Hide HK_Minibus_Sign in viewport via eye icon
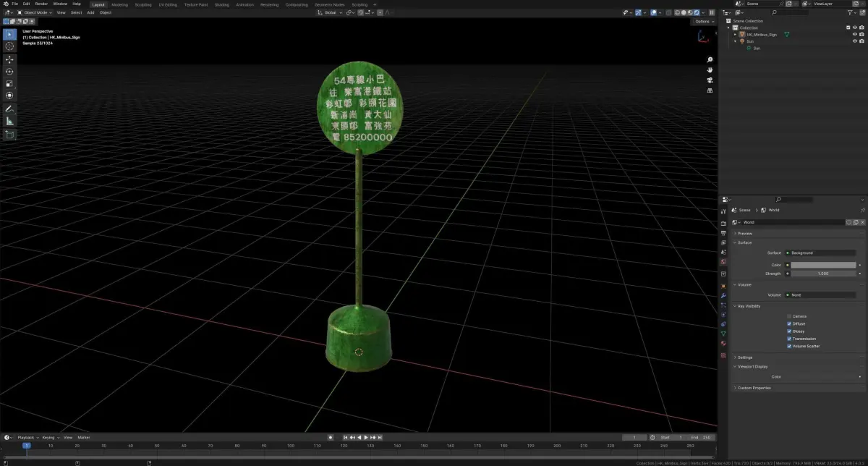868x466 pixels. [855, 34]
